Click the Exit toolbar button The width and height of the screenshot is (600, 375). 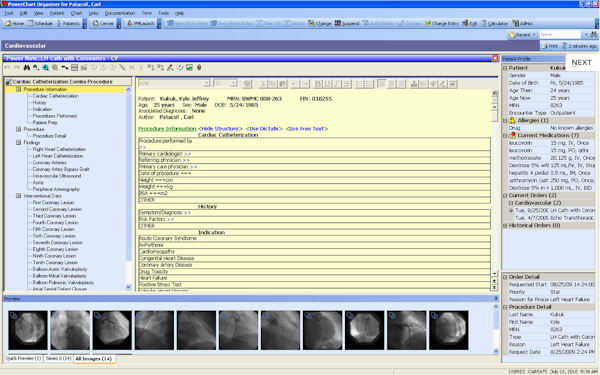pyautogui.click(x=470, y=24)
